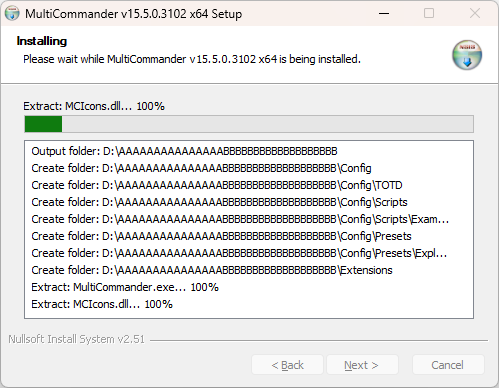Close the Setup window
The image size is (499, 388).
coord(475,14)
